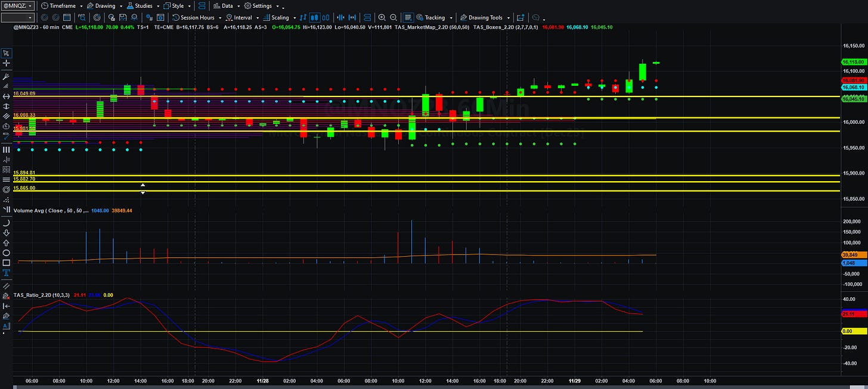Open the @MNQZ symbol dropdown

click(19, 5)
